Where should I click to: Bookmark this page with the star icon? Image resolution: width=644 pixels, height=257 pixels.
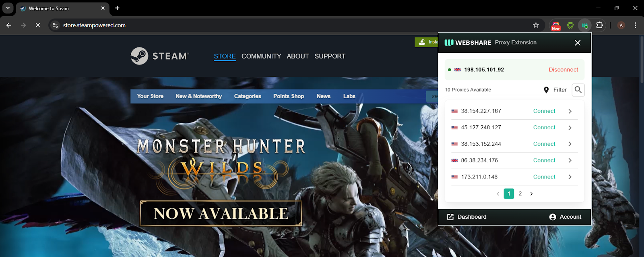[x=536, y=25]
